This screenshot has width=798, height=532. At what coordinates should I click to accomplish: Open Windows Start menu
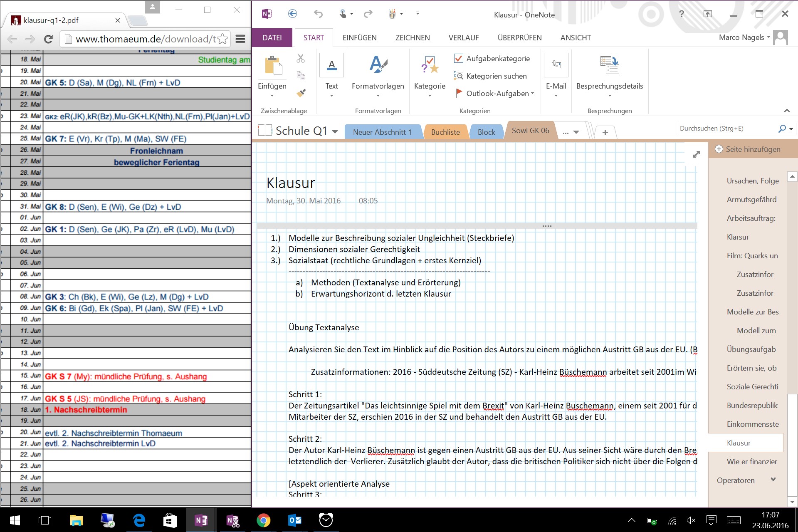[x=15, y=520]
